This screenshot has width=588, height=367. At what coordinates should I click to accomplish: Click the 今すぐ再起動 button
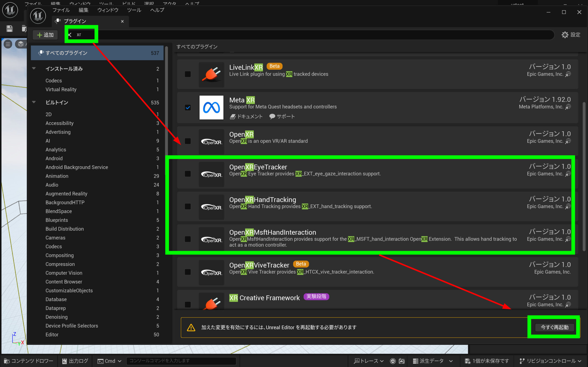tap(554, 327)
